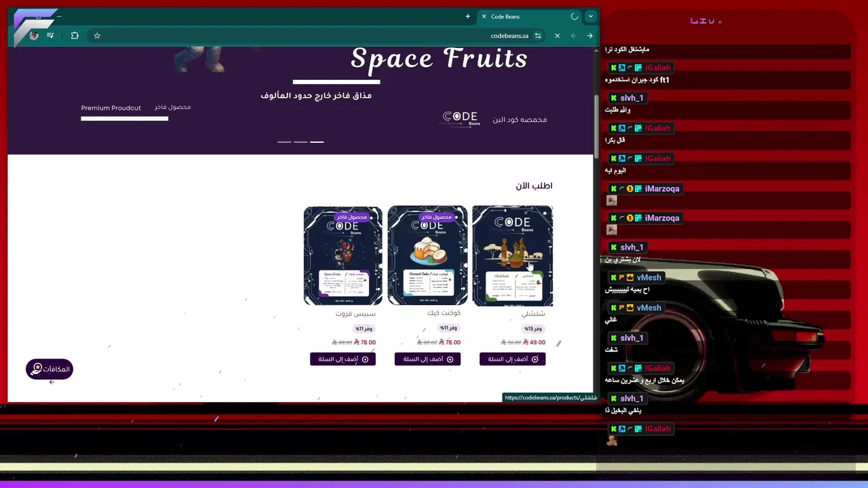868x488 pixels.
Task: Click the Space Fruits banner title
Action: click(439, 58)
